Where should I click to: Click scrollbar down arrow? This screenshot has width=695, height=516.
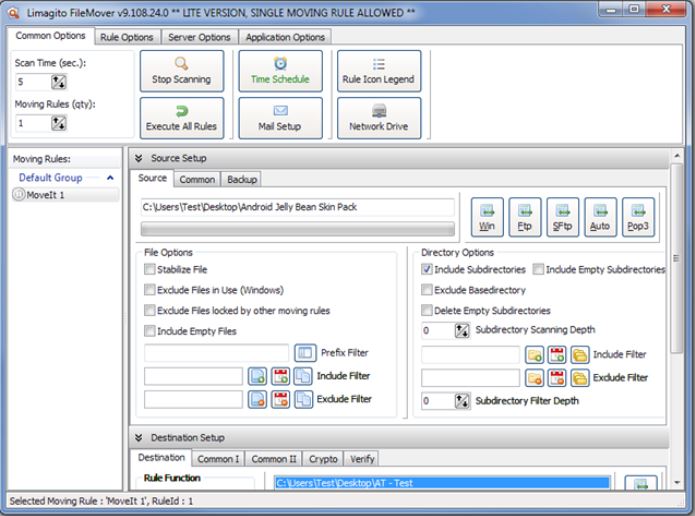677,482
